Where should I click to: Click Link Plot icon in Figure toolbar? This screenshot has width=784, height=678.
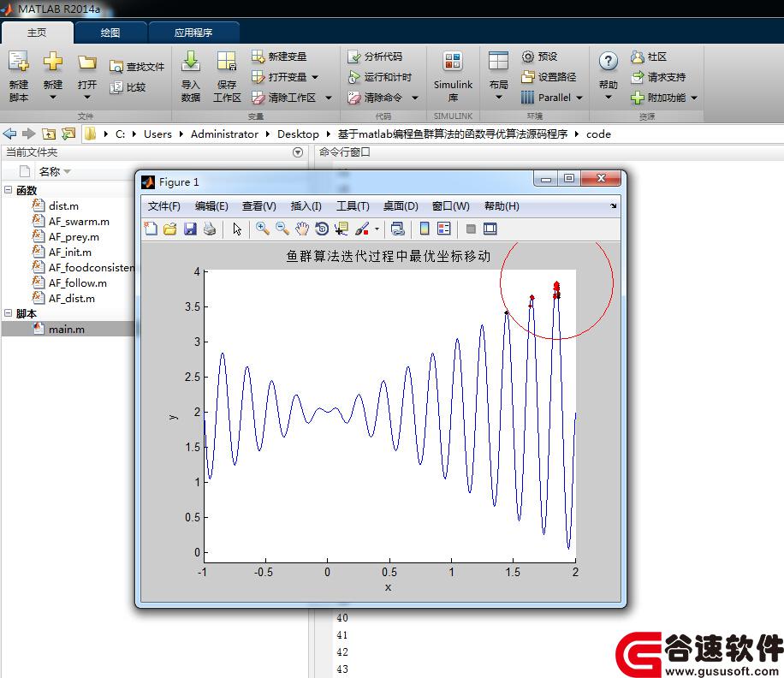pyautogui.click(x=397, y=229)
